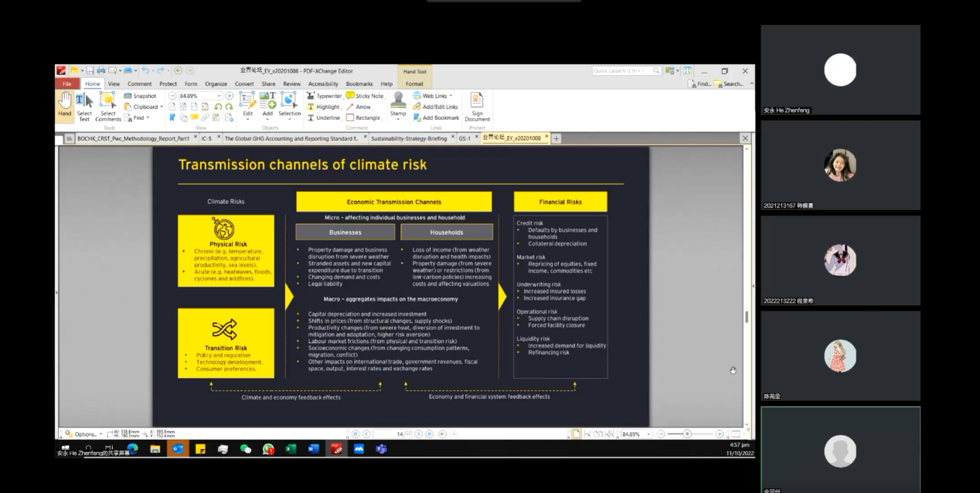
Task: Click the Sign Document icon
Action: [477, 106]
